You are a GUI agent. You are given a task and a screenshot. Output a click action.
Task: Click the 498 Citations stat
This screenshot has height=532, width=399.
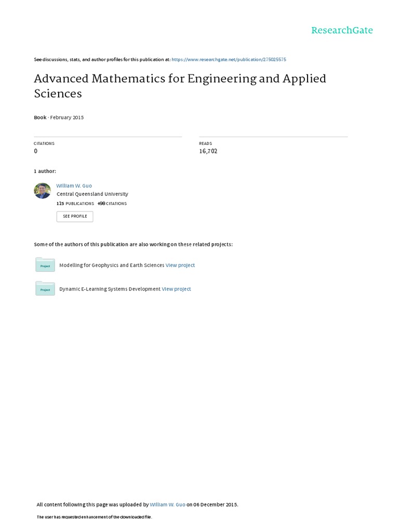pyautogui.click(x=112, y=204)
